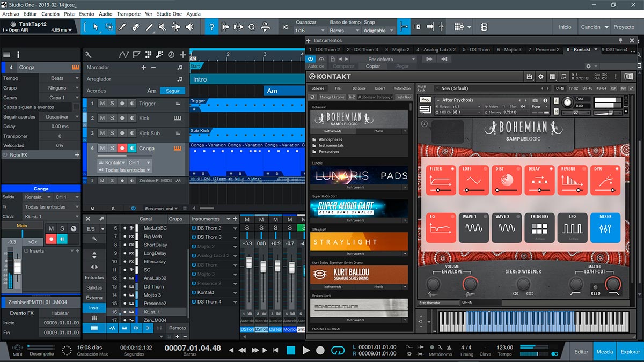Screen dimensions: 644x362
Task: Open the Tempo Beats dropdown
Action: [60, 78]
